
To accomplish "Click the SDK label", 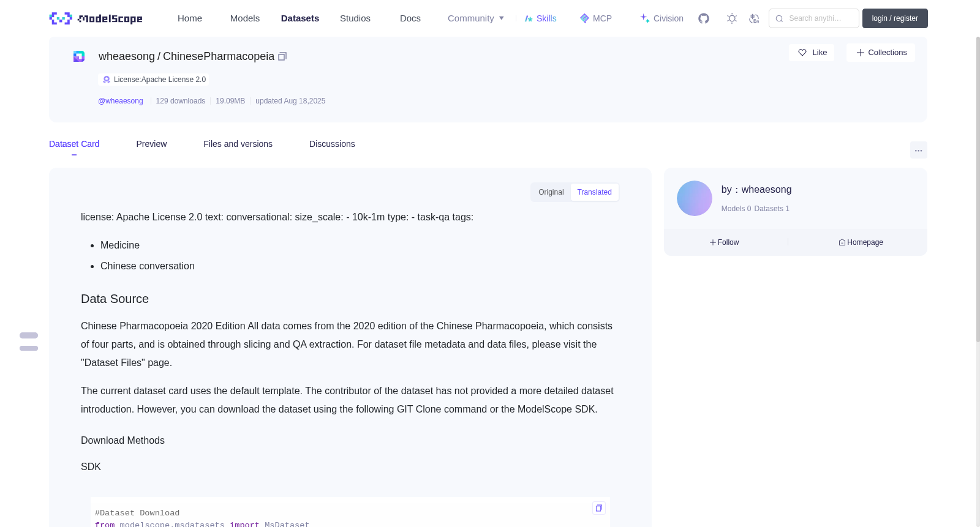I will pos(91,467).
